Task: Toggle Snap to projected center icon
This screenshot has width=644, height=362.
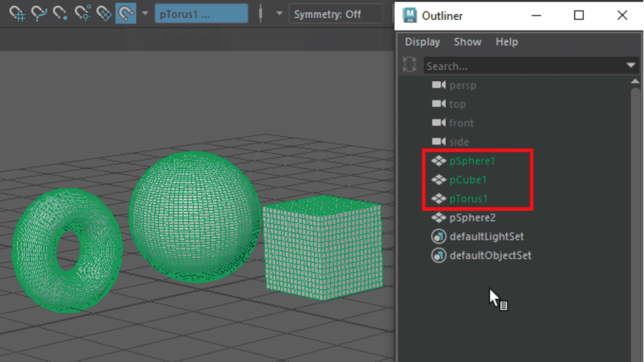Action: tap(83, 14)
